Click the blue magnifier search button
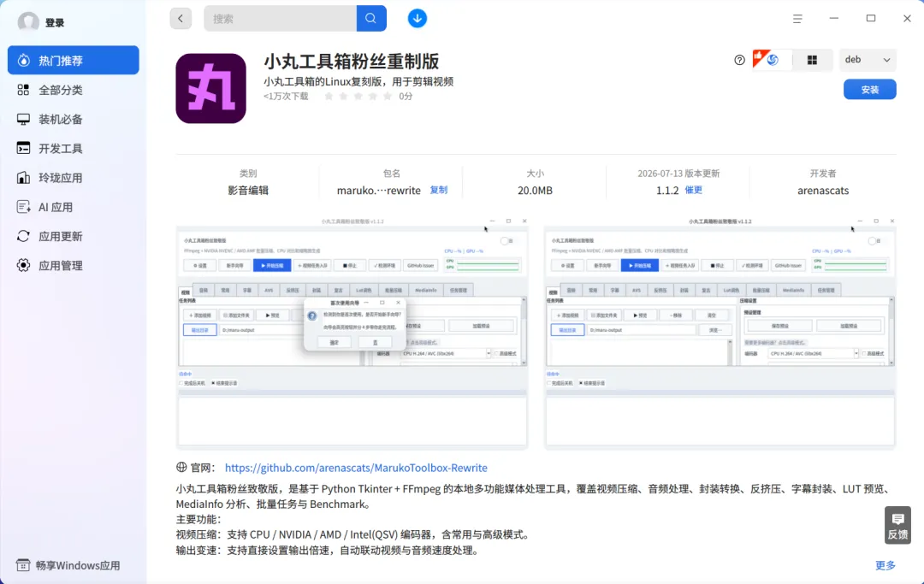The height and width of the screenshot is (584, 924). pyautogui.click(x=371, y=18)
